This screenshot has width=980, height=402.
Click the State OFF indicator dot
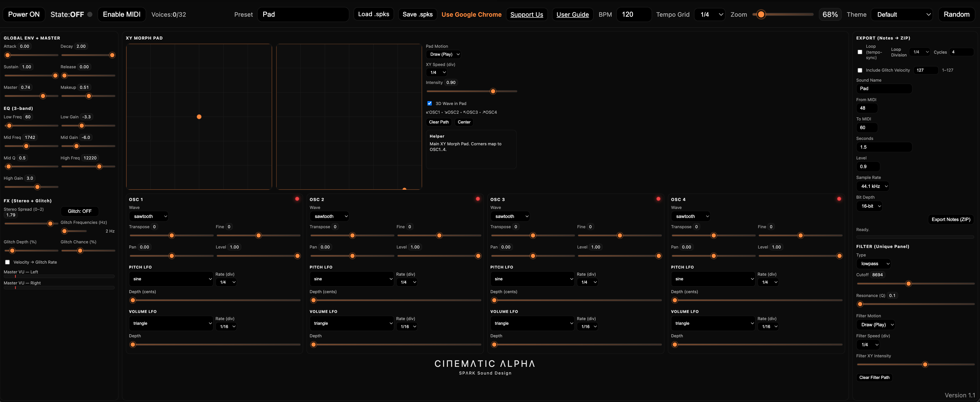(90, 14)
